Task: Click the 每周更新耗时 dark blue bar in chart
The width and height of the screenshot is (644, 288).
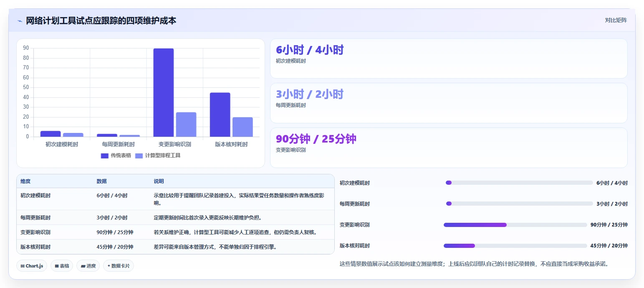Action: [x=107, y=135]
